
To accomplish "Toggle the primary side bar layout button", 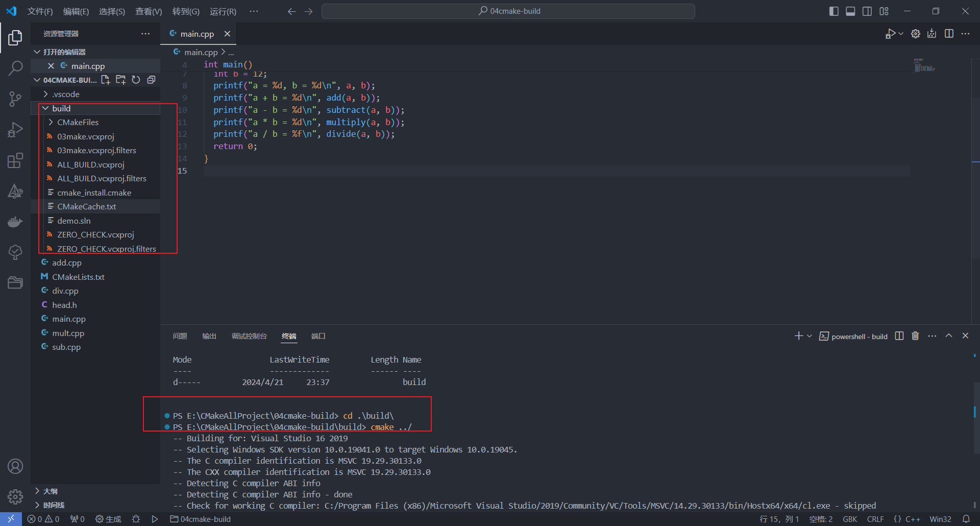I will (834, 11).
